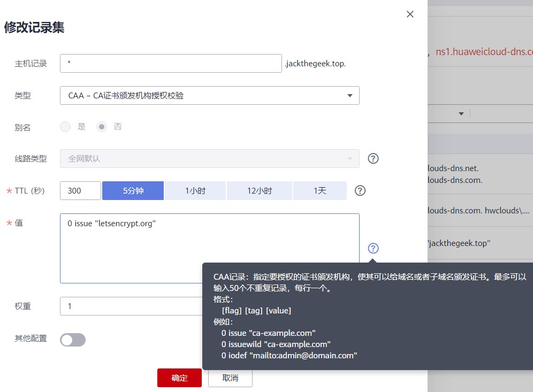This screenshot has height=392, width=533.
Task: Click help icon next to value field
Action: pos(373,248)
